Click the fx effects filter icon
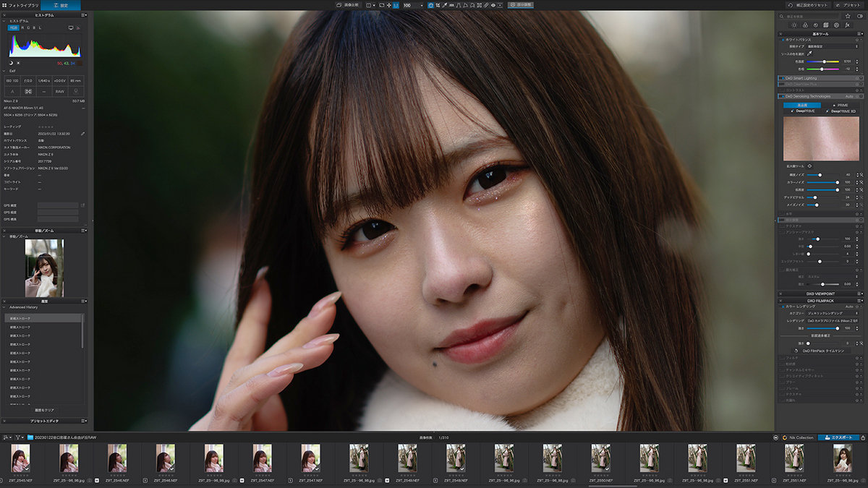This screenshot has height=488, width=868. [x=847, y=25]
